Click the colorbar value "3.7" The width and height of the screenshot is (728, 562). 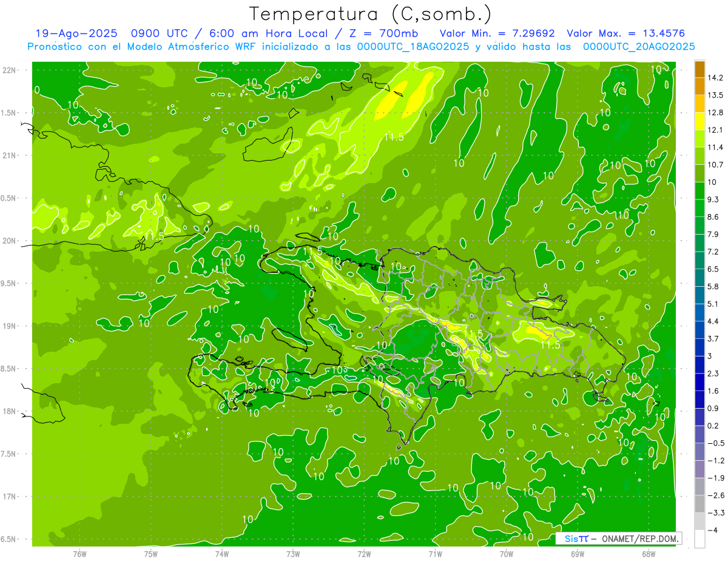714,338
